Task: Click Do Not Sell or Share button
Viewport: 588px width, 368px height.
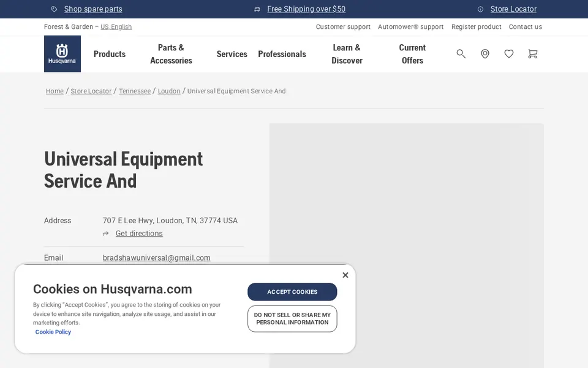Action: coord(292,319)
